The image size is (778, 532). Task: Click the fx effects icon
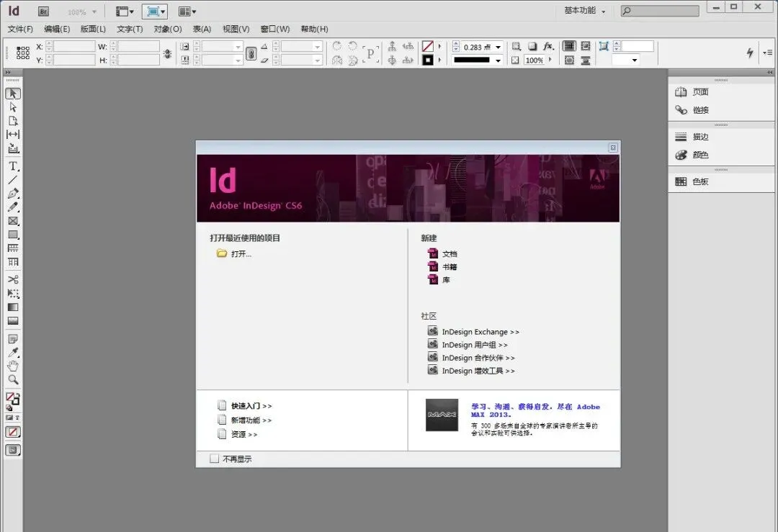coord(547,46)
